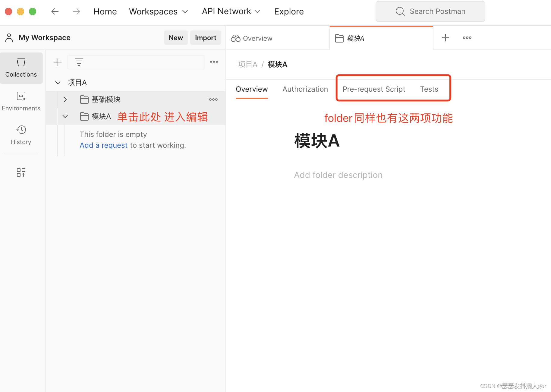Go forward with the right arrow
The width and height of the screenshot is (551, 392).
(x=77, y=11)
